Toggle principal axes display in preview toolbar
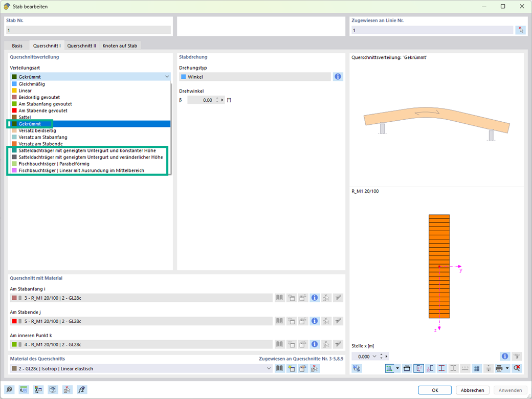The height and width of the screenshot is (399, 532). (x=418, y=368)
